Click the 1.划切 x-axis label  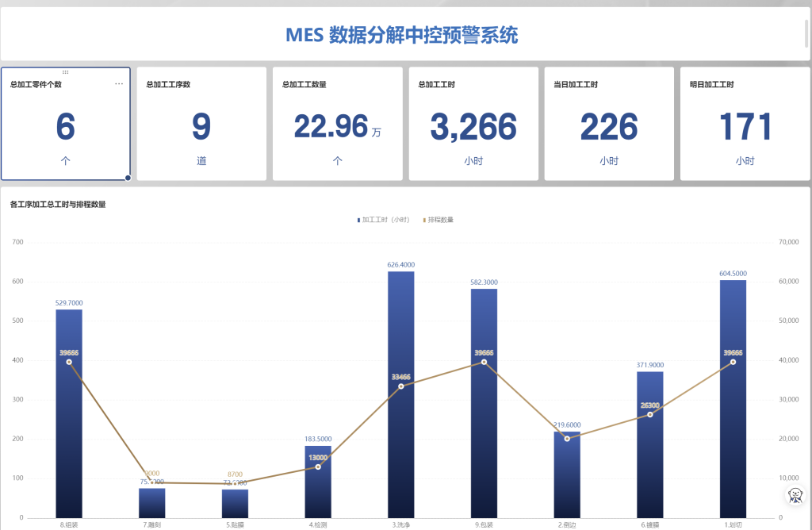733,524
